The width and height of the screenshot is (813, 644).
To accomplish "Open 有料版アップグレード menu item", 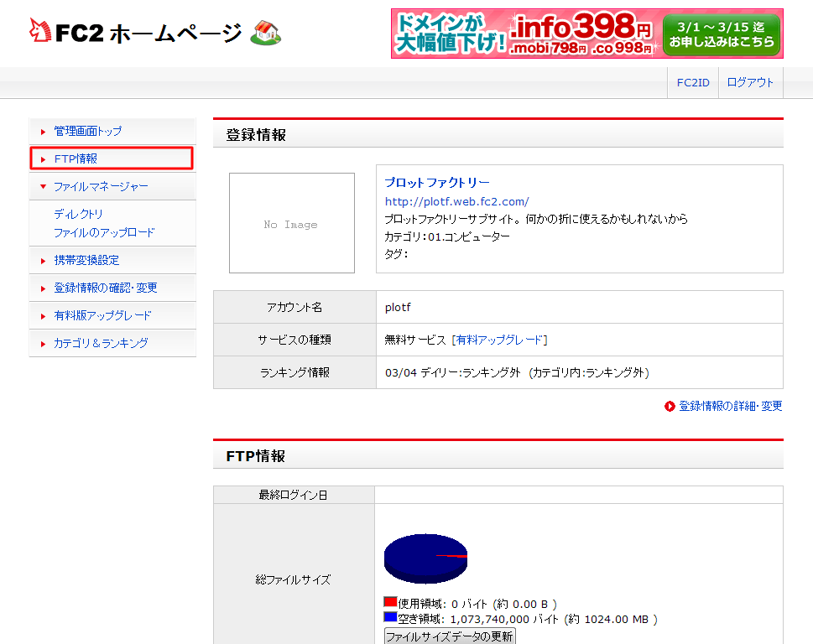I will 102,315.
